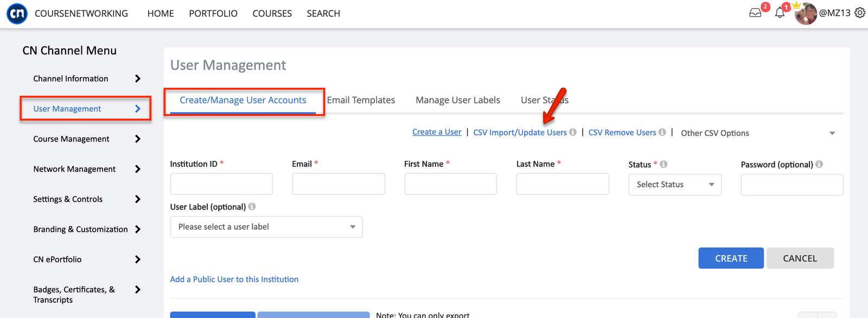Click the CN logo icon
The width and height of the screenshot is (868, 318).
(x=17, y=14)
